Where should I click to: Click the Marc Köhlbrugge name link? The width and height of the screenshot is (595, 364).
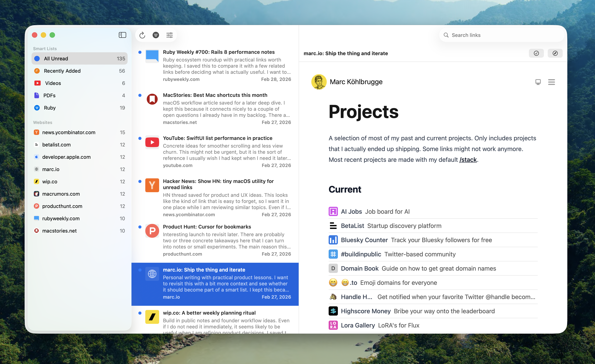[356, 82]
